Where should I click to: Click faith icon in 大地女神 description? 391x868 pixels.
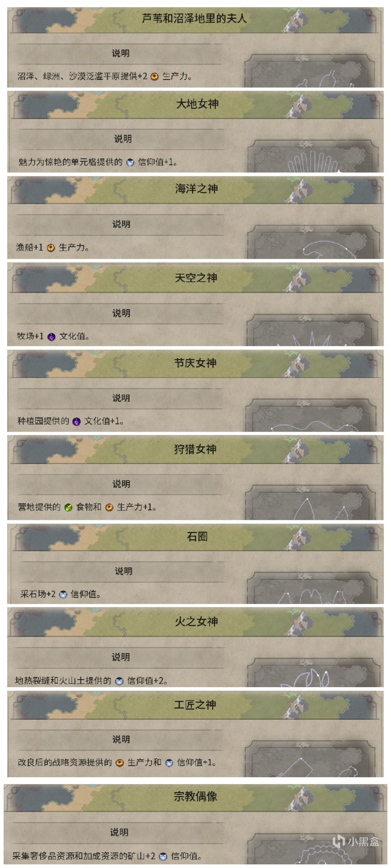pyautogui.click(x=130, y=162)
